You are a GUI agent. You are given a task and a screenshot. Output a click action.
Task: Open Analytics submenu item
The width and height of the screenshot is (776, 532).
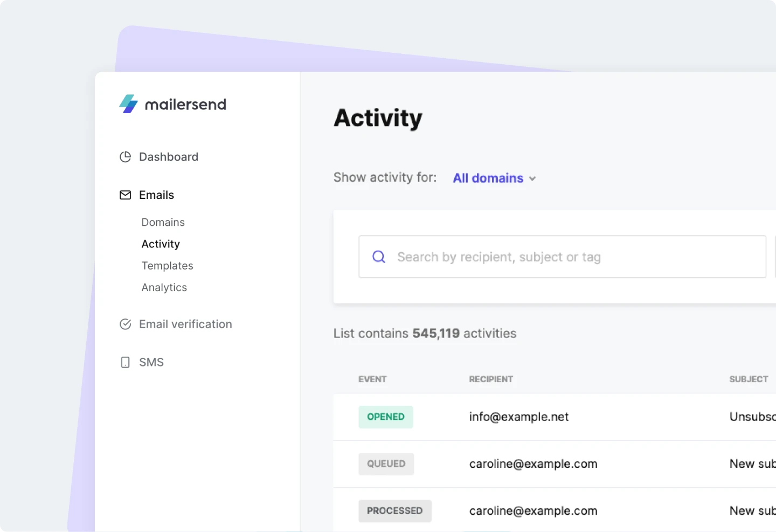pyautogui.click(x=164, y=287)
